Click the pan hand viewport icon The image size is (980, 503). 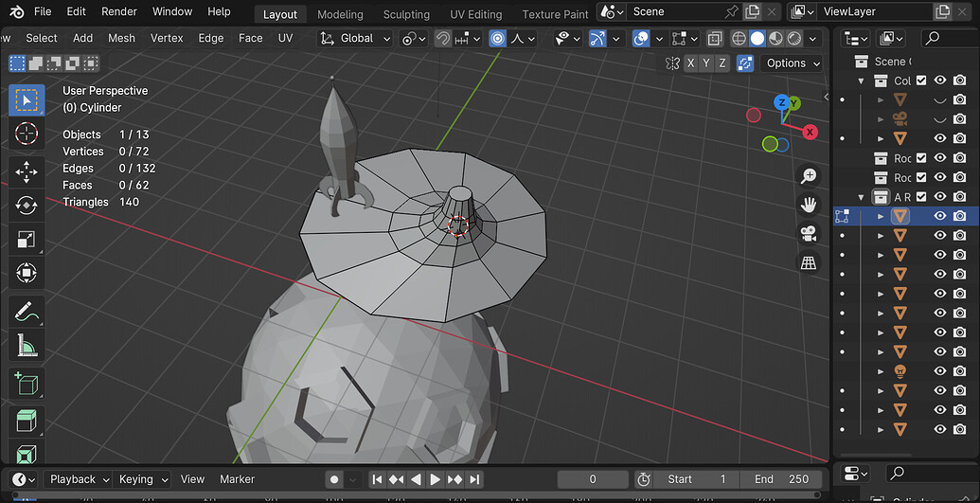809,204
